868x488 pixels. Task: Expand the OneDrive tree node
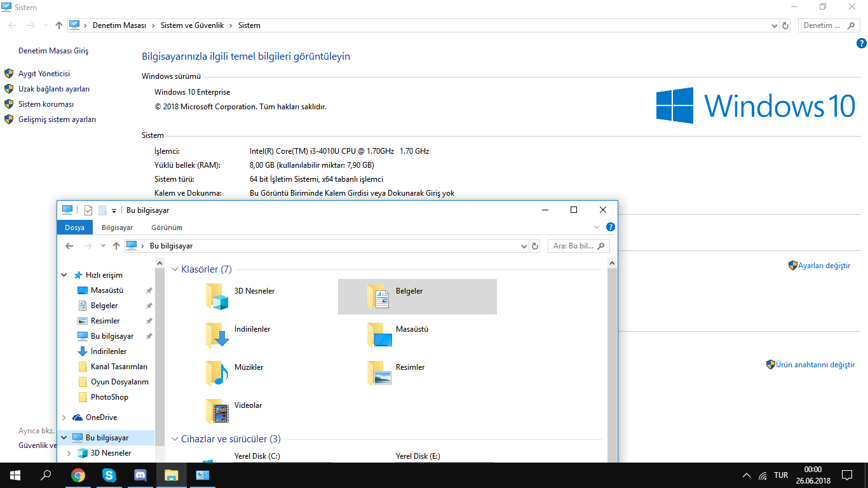tap(64, 417)
